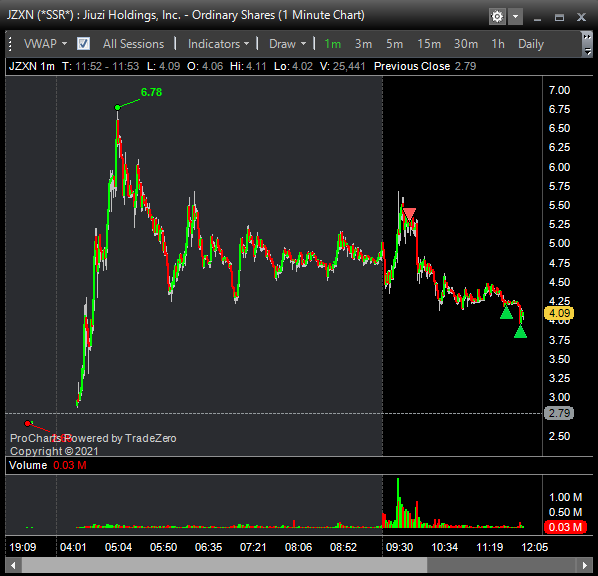Open the Draw menu

tap(288, 44)
